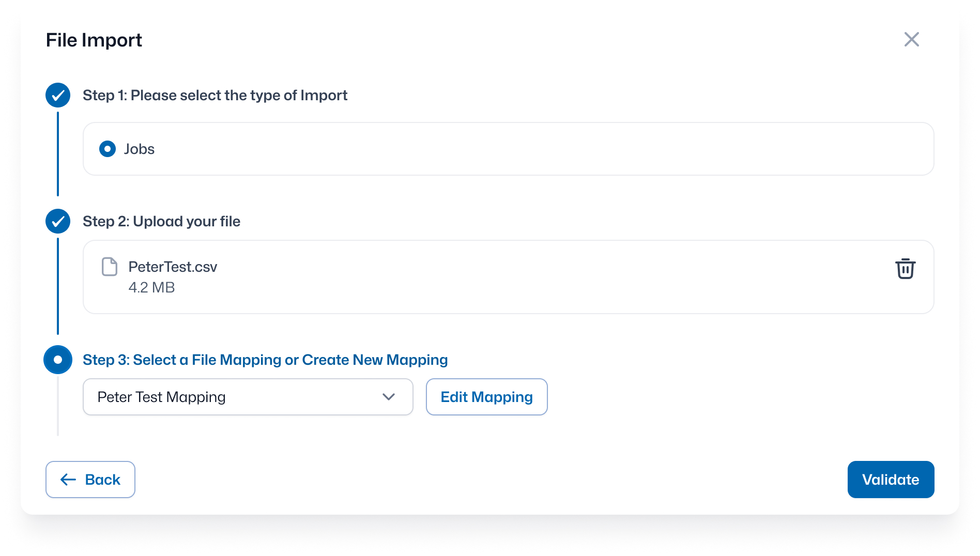Select the Jobs import type radio button
980x556 pixels.
107,149
